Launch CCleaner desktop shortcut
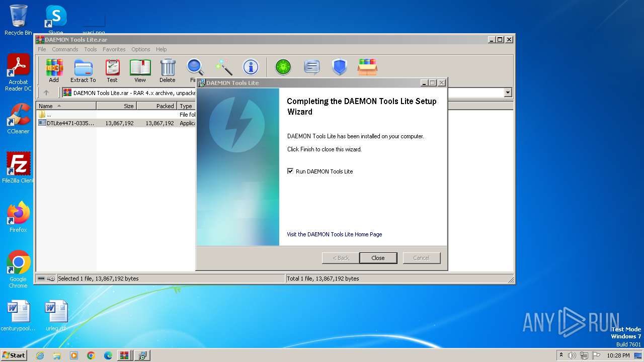The image size is (644, 362). point(18,119)
